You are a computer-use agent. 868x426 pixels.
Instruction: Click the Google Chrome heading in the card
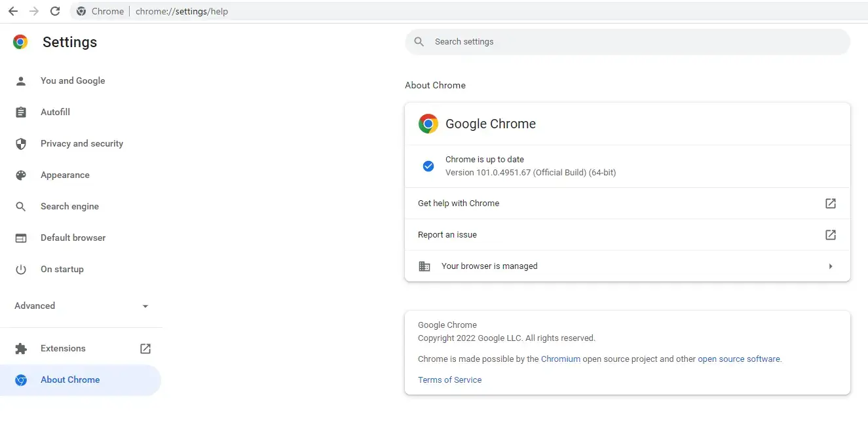pos(491,124)
